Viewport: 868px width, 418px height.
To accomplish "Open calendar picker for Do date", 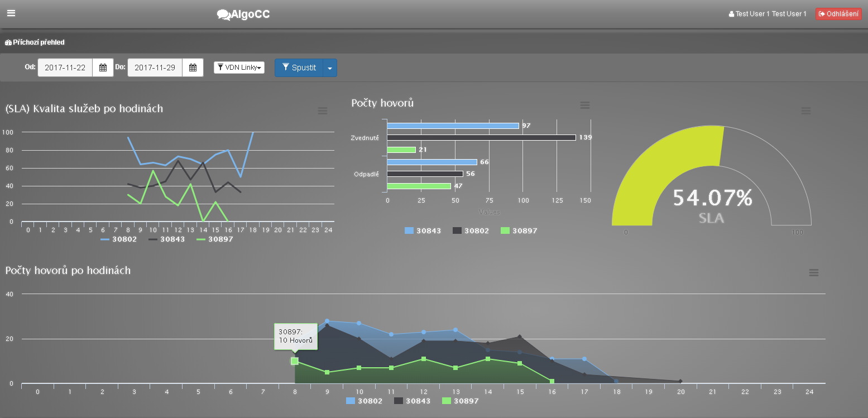I will pyautogui.click(x=193, y=68).
